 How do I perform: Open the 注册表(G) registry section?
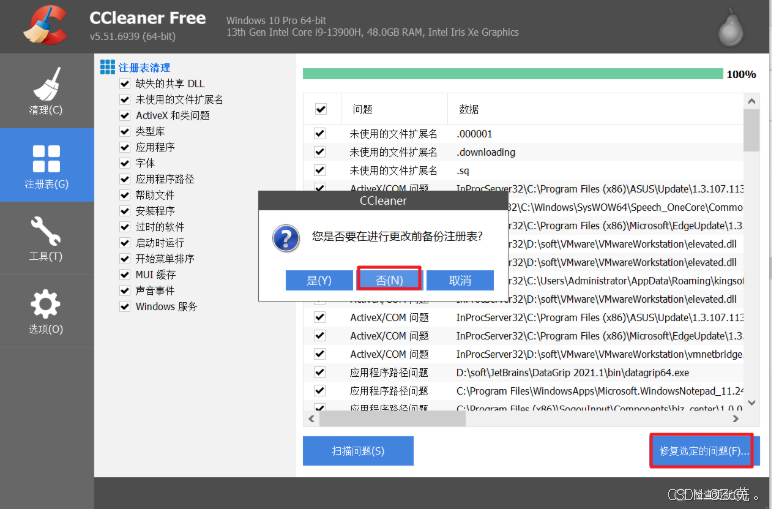(46, 165)
